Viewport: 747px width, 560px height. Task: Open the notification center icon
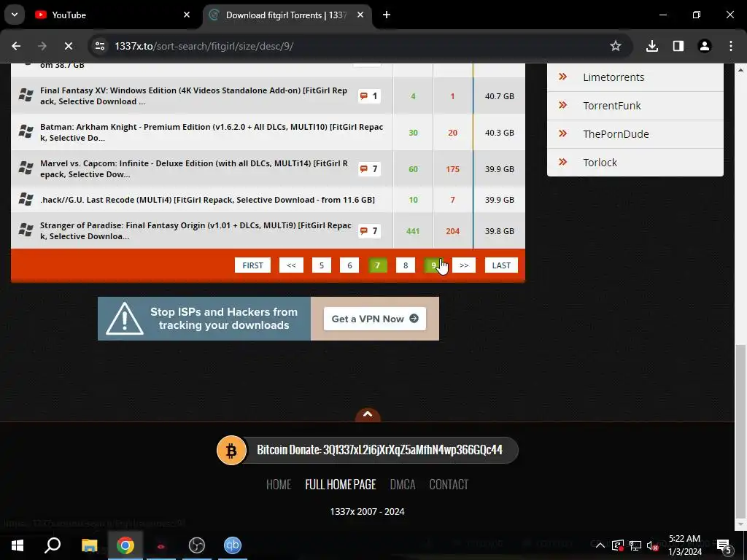[x=724, y=545]
